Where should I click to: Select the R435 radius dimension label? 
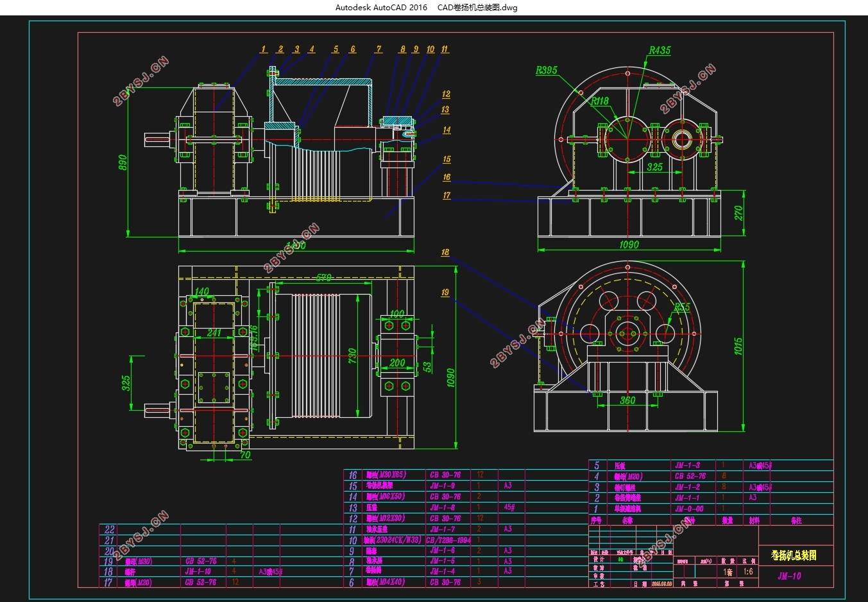(x=660, y=50)
